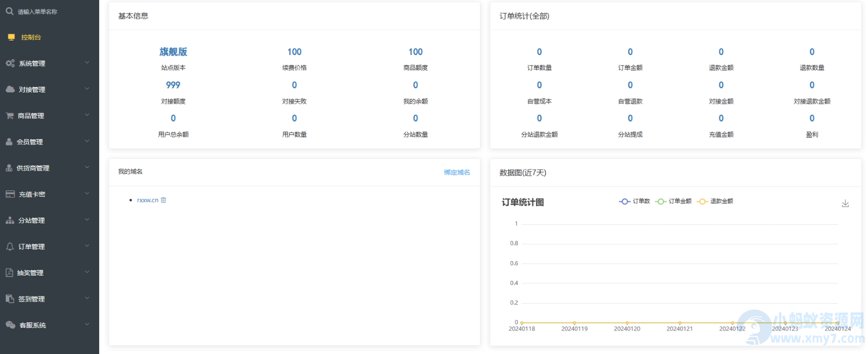Image resolution: width=868 pixels, height=354 pixels.
Task: Click the chart data point at 20240118
Action: click(x=522, y=323)
